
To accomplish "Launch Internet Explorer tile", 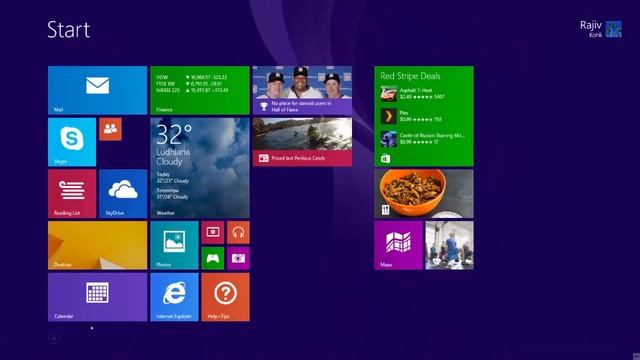I will tap(174, 297).
